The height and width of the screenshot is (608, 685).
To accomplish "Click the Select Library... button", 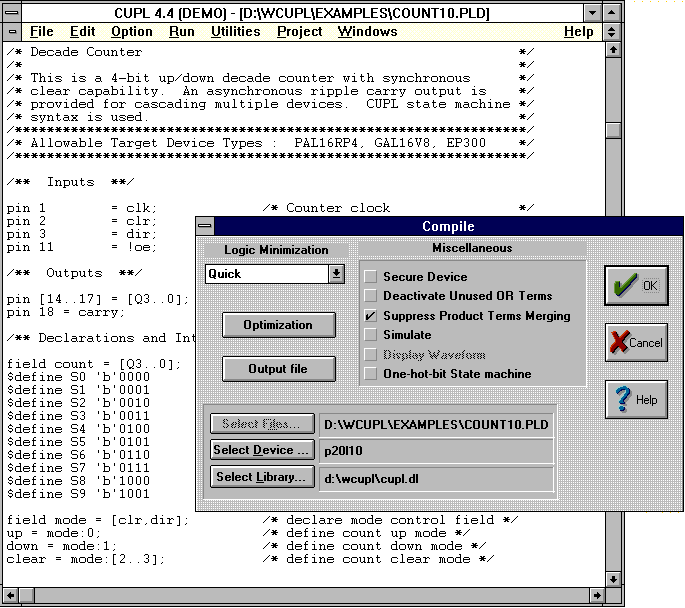I will 262,477.
